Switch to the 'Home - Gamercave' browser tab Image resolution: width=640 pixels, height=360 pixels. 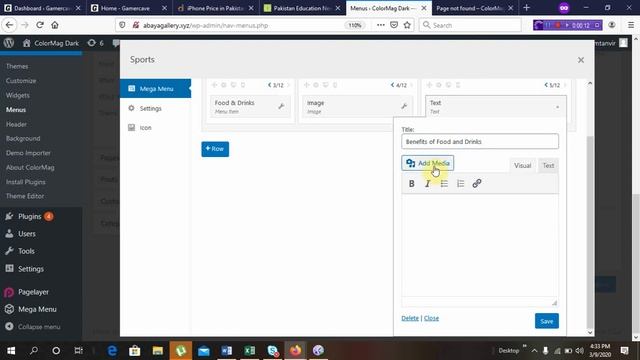click(129, 8)
